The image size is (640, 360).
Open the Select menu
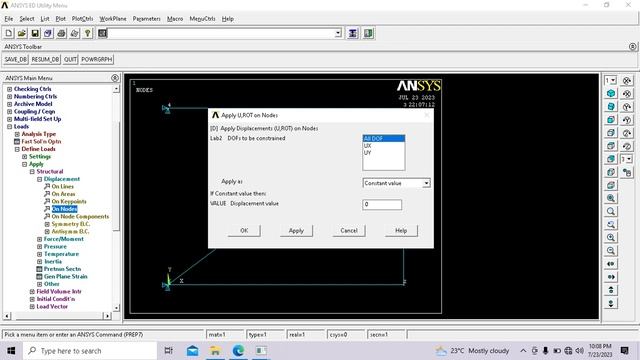pyautogui.click(x=27, y=19)
